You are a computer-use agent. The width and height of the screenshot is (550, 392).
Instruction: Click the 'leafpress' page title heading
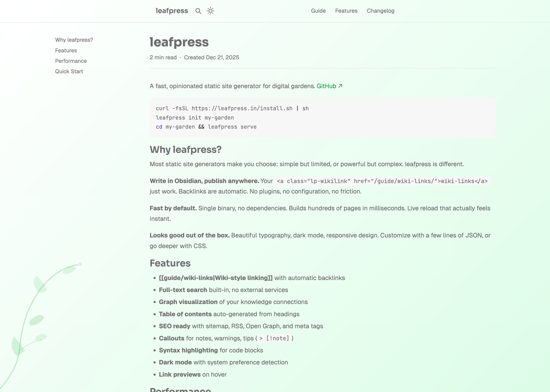(x=179, y=42)
